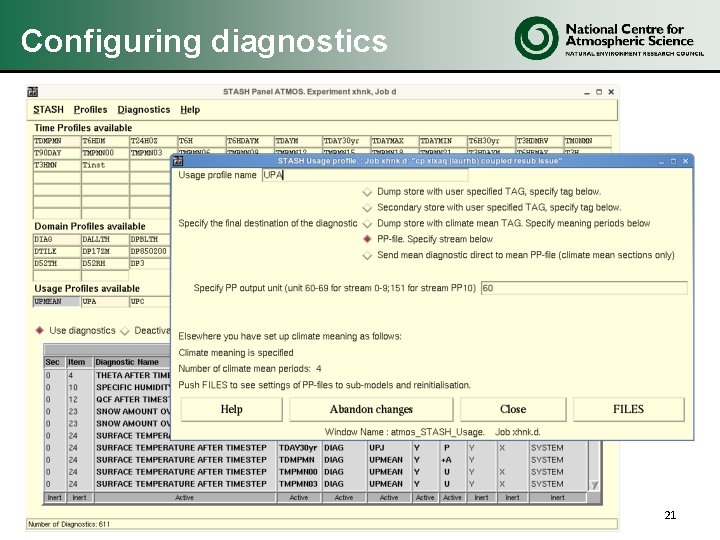The width and height of the screenshot is (720, 540).
Task: Select TDMPMN in Time Profiles available
Action: (56, 141)
